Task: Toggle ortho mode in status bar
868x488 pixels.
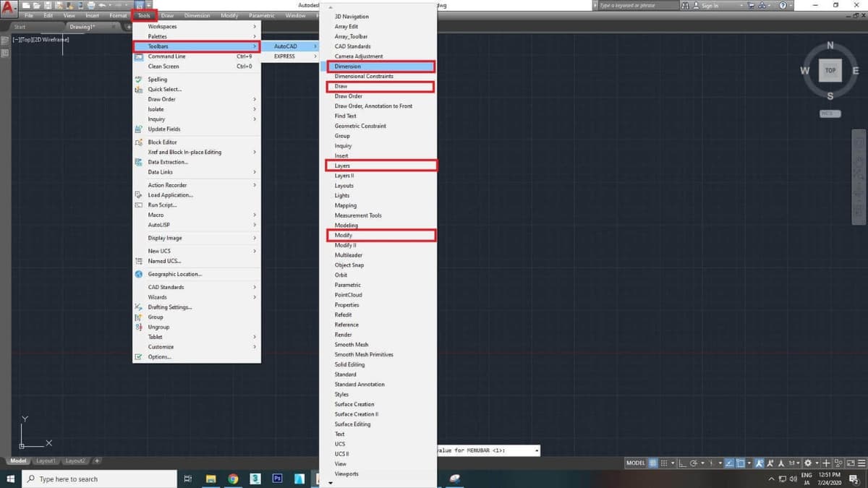Action: (683, 463)
